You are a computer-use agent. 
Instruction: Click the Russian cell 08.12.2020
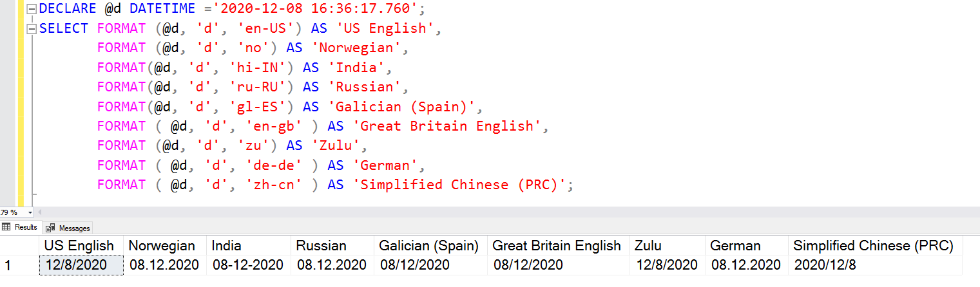click(332, 264)
